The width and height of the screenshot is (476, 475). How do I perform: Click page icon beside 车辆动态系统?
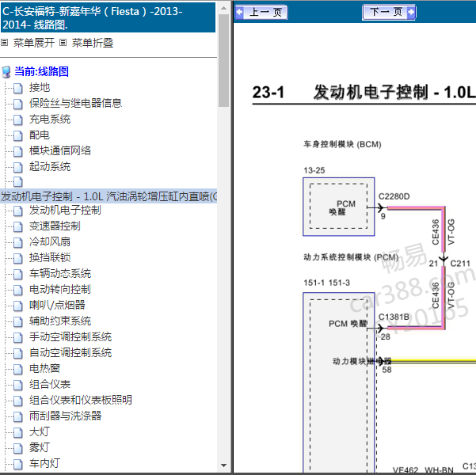[18, 274]
